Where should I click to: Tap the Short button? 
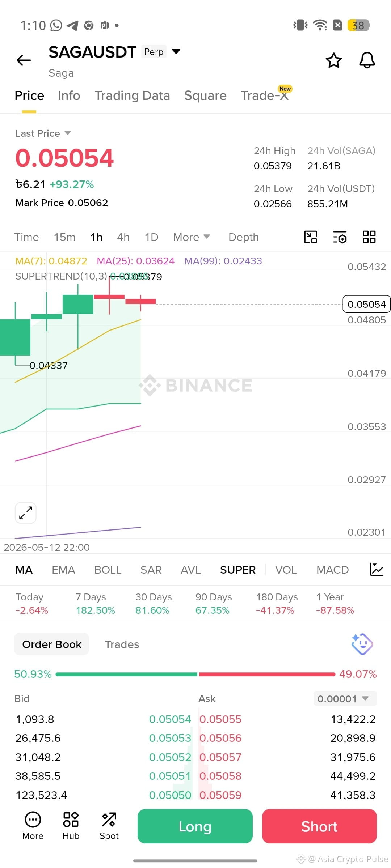click(319, 826)
